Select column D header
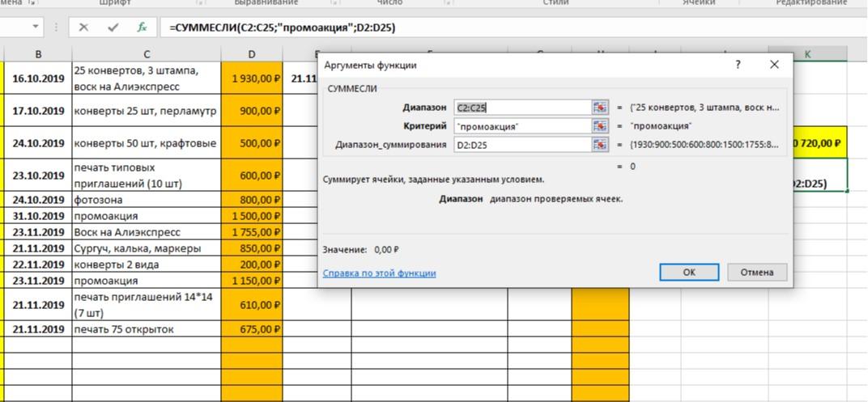This screenshot has height=402, width=868. pyautogui.click(x=252, y=54)
